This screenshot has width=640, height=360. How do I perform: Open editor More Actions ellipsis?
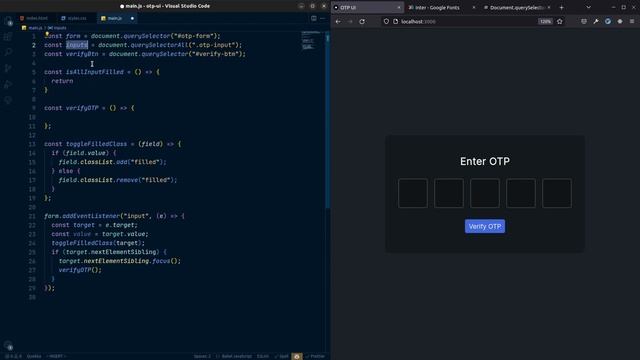click(322, 18)
